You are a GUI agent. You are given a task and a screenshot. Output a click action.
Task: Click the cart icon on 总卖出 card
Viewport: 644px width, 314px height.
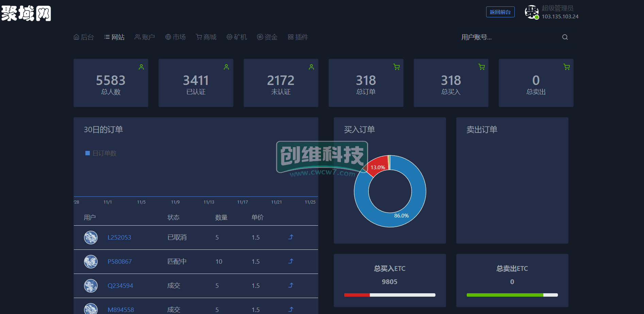pyautogui.click(x=566, y=67)
